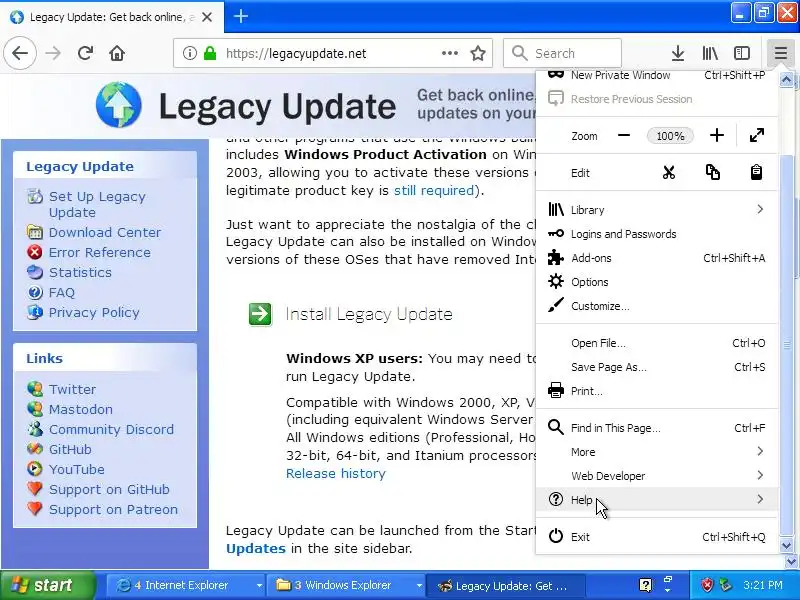Reset zoom level at 100%

[670, 136]
